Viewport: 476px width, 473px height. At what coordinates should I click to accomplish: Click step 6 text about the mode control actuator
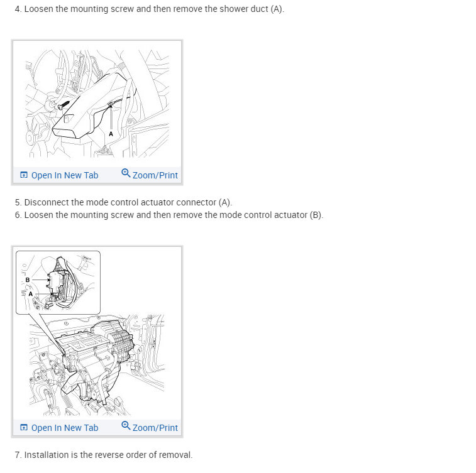(x=169, y=215)
